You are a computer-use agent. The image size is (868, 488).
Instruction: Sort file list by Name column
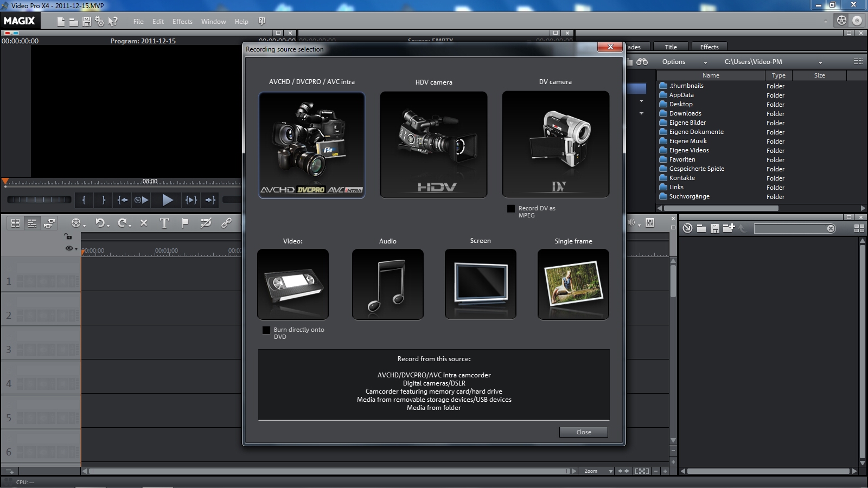711,76
